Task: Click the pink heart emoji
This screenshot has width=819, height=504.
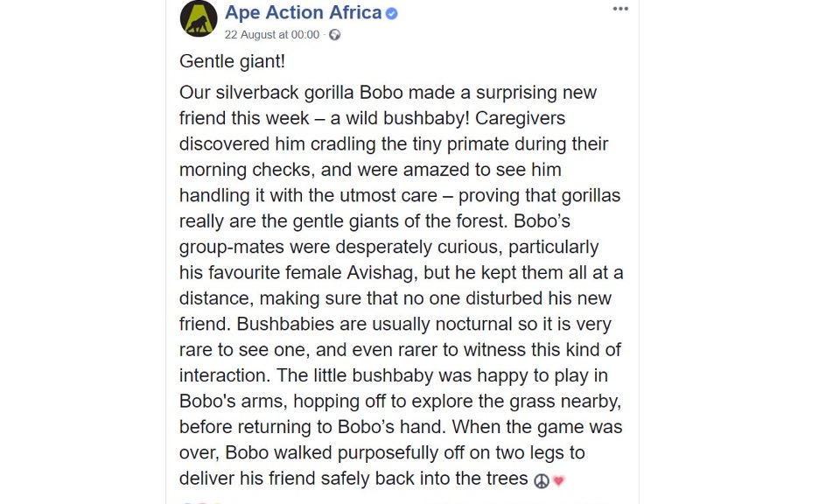Action: (558, 480)
